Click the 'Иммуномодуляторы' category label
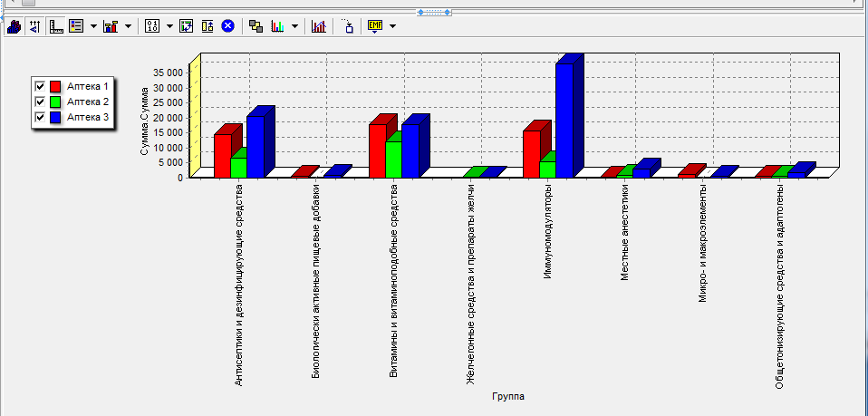 pyautogui.click(x=547, y=231)
